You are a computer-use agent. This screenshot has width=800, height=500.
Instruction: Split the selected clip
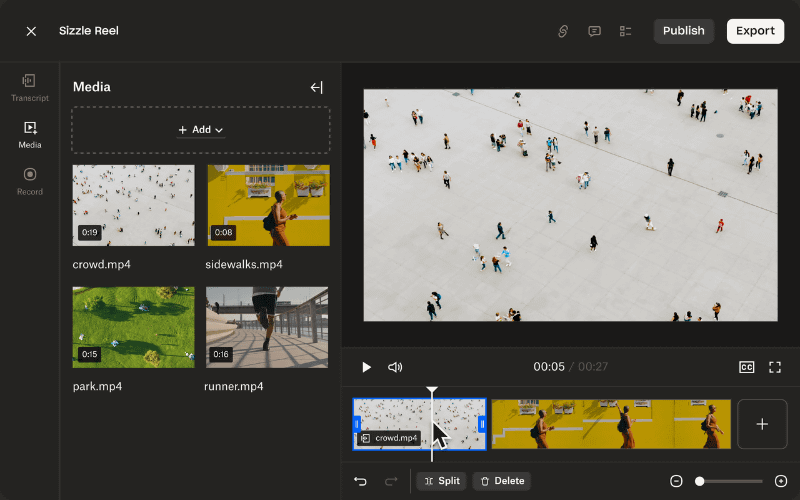pyautogui.click(x=442, y=481)
